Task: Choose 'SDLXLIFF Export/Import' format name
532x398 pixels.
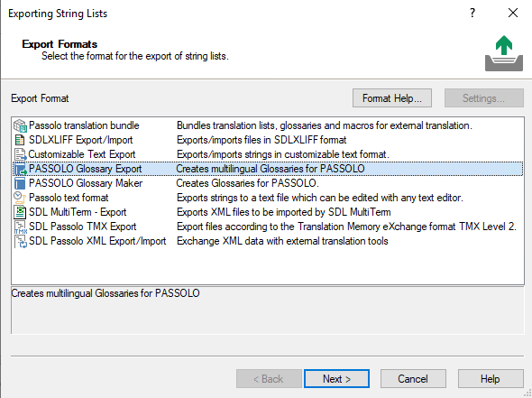Action: tap(81, 140)
